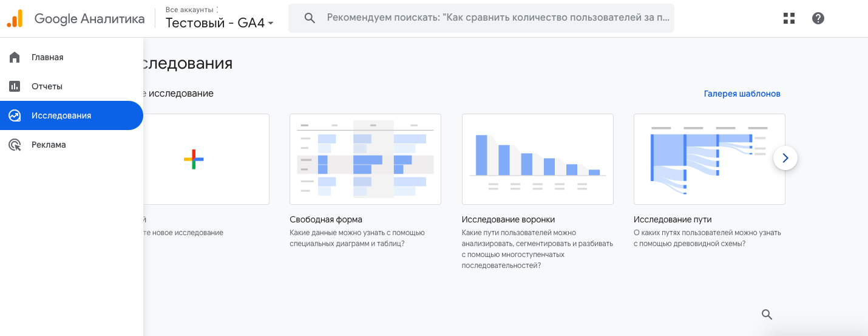This screenshot has width=868, height=336.
Task: Click the Исследование пути description text
Action: (x=707, y=238)
